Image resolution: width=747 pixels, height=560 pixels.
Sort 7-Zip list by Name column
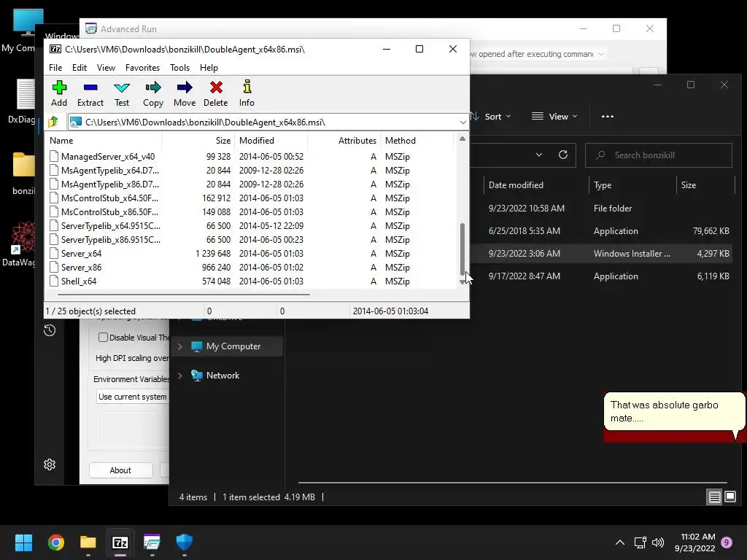104,141
